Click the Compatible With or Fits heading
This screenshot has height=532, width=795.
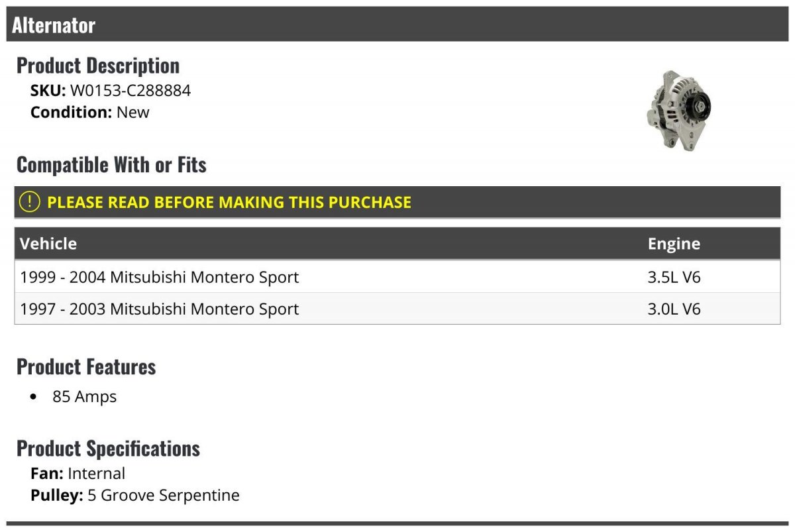[111, 165]
